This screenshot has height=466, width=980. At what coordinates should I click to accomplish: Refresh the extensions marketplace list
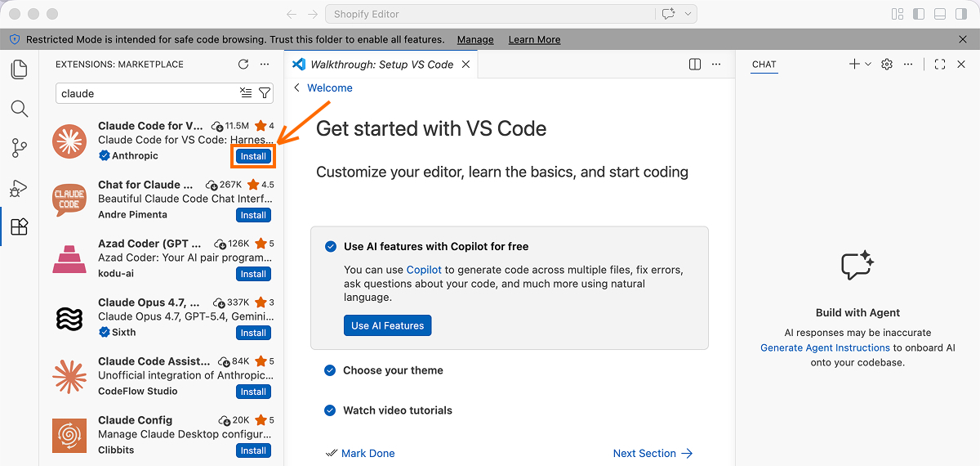243,65
